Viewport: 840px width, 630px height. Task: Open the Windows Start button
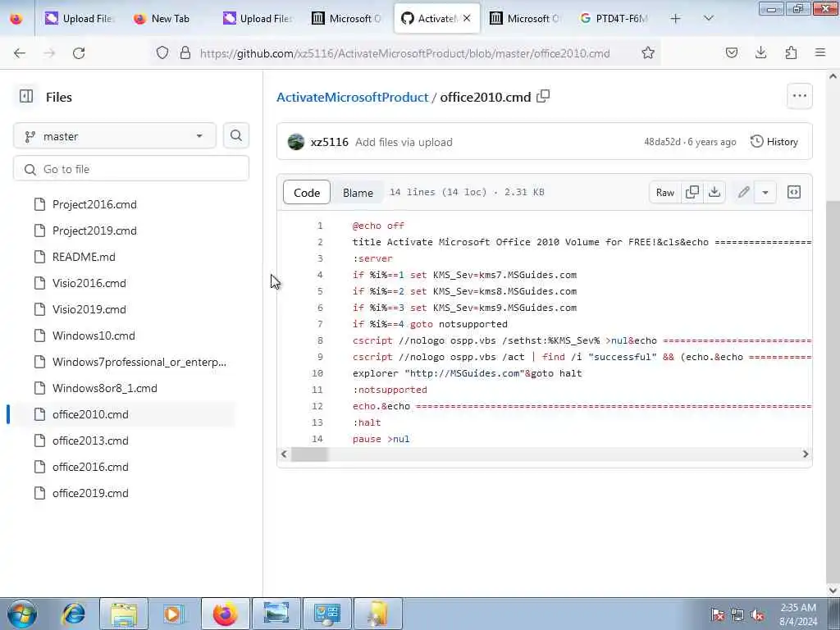[22, 614]
